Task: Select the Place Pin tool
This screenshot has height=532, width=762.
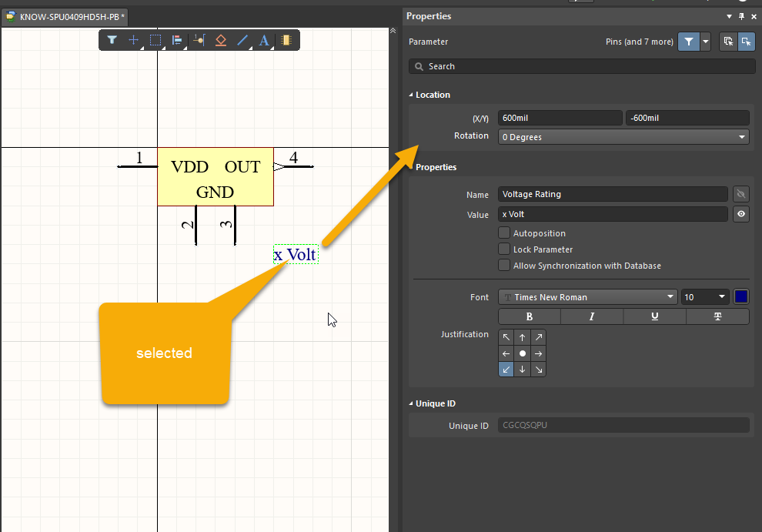Action: click(x=199, y=40)
